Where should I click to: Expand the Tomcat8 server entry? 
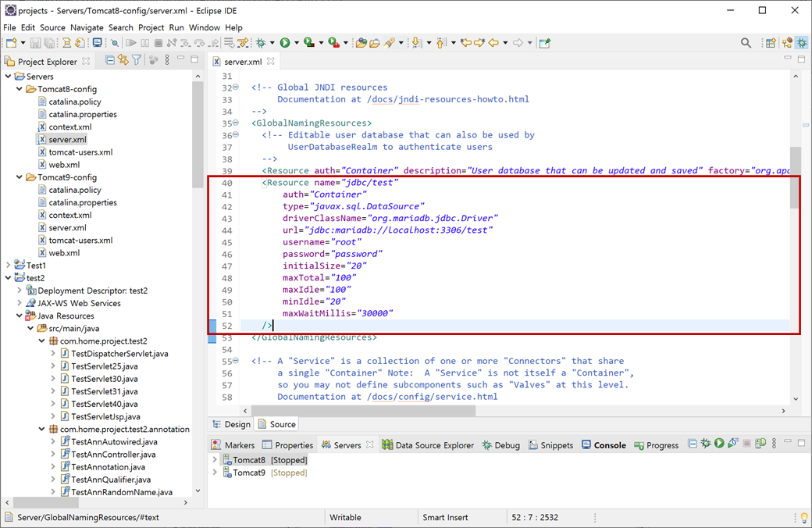[215, 459]
